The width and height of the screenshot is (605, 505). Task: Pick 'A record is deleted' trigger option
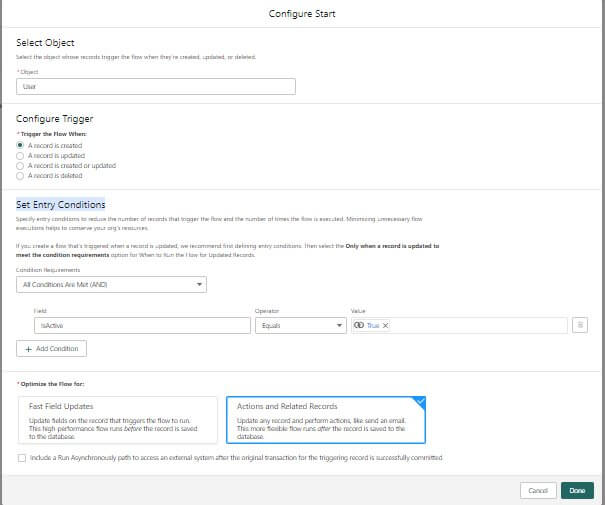(20, 176)
